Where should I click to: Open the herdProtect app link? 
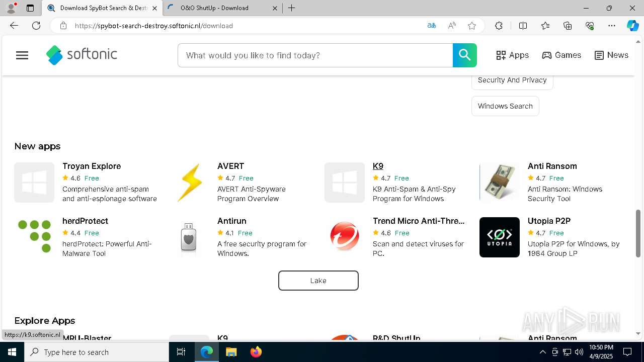coord(85,221)
